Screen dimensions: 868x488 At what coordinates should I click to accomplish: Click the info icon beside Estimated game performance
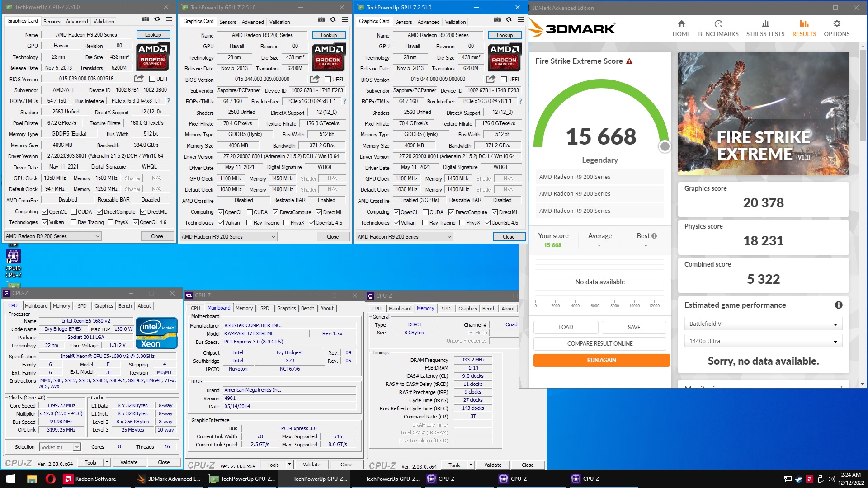tap(838, 305)
